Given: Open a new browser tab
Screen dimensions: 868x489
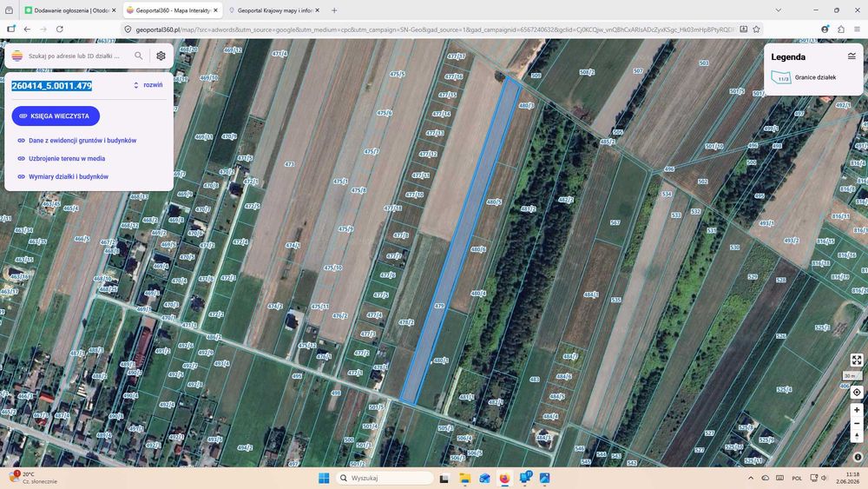Looking at the screenshot, I should 334,10.
